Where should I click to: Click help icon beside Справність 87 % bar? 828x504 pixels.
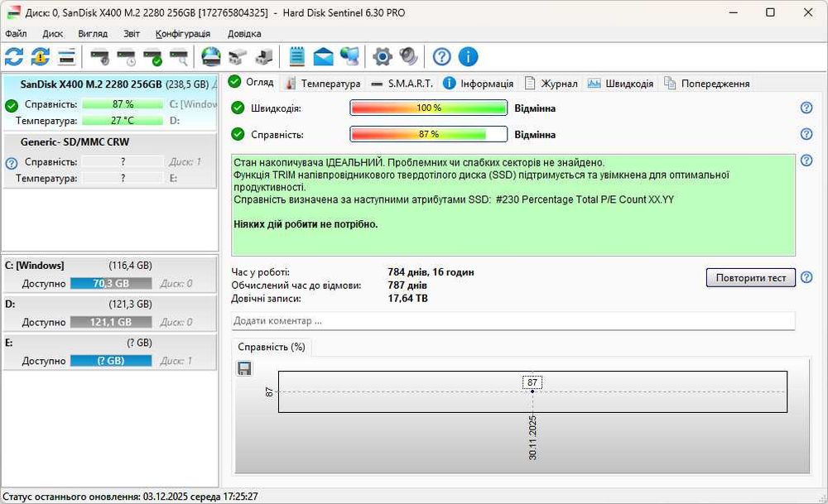806,134
